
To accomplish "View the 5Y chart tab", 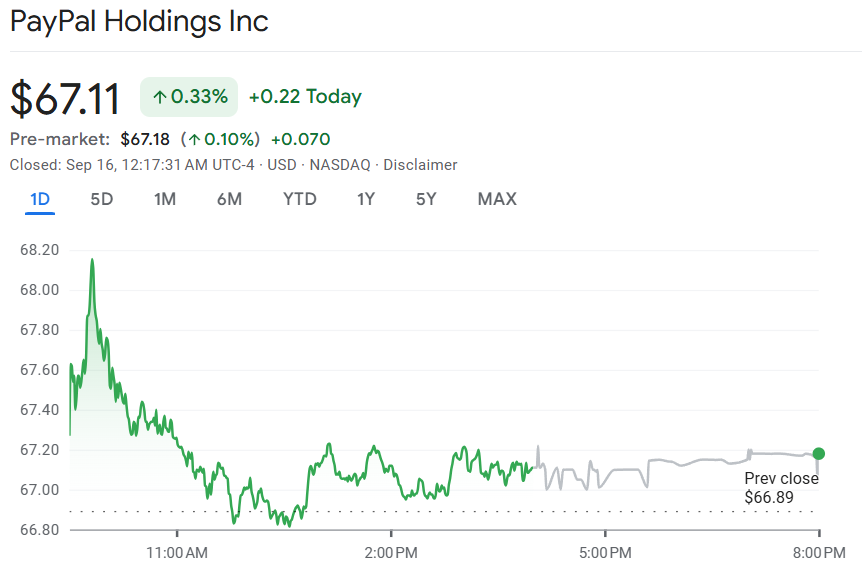I will tap(426, 199).
